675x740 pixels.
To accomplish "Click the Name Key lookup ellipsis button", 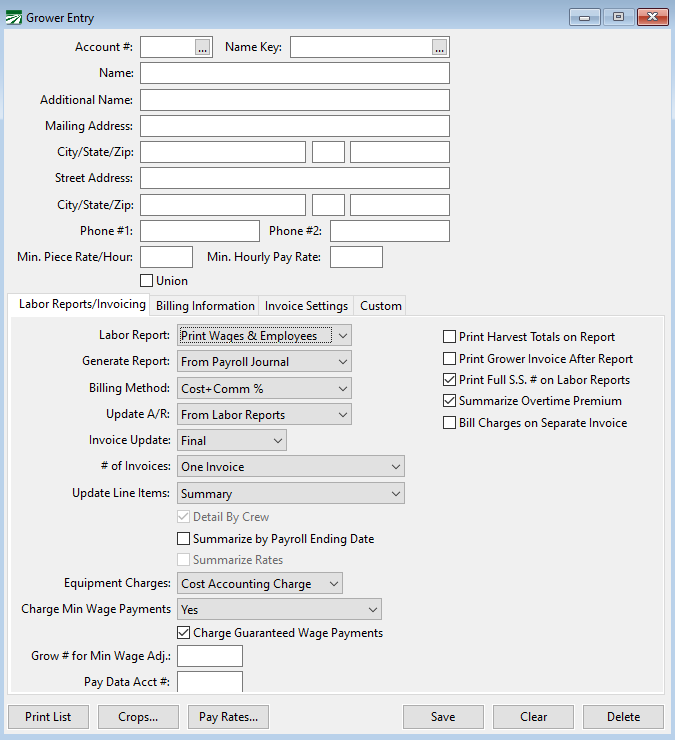I will [440, 47].
